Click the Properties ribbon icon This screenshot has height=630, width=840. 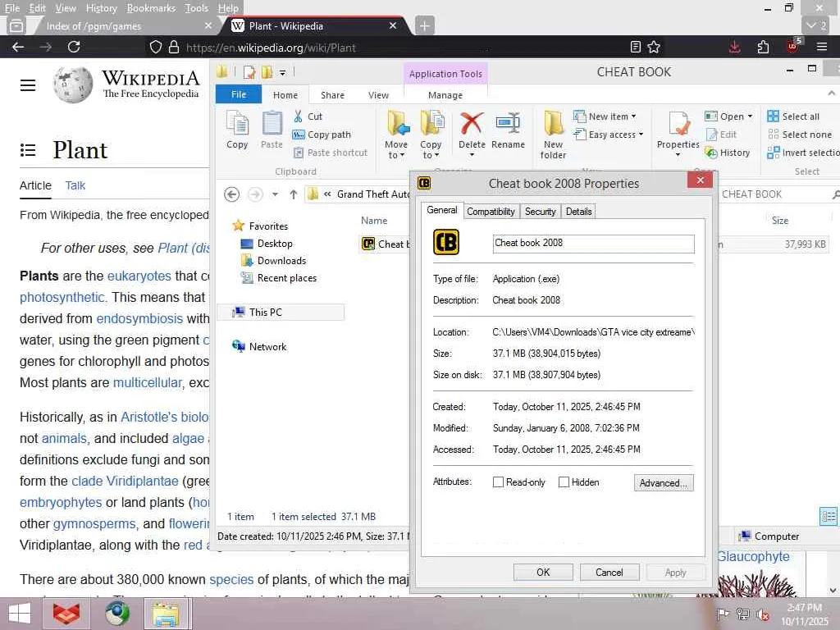coord(678,124)
